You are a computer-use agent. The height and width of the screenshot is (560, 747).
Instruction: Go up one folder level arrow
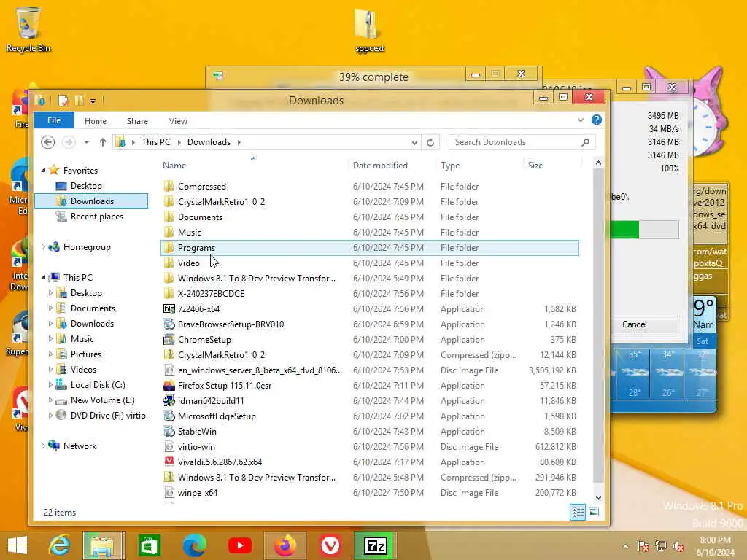pyautogui.click(x=102, y=142)
